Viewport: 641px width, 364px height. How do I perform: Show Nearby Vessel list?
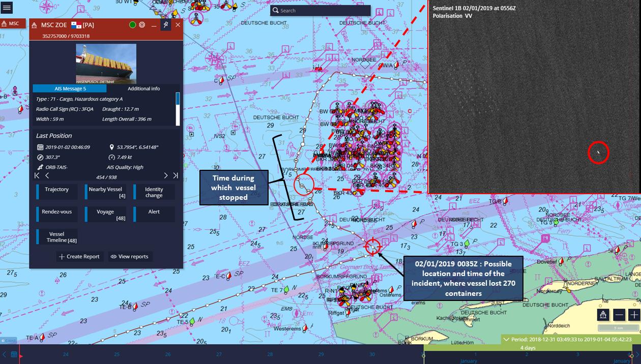[x=105, y=192]
